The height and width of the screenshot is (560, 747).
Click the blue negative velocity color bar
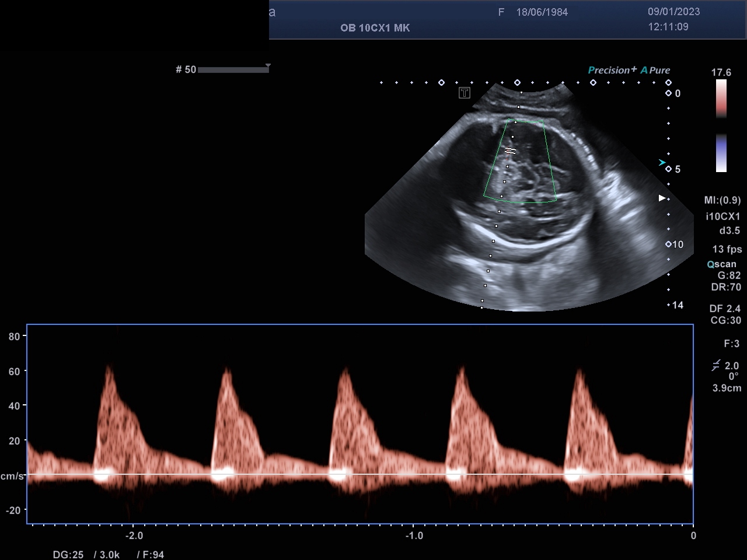(x=721, y=153)
